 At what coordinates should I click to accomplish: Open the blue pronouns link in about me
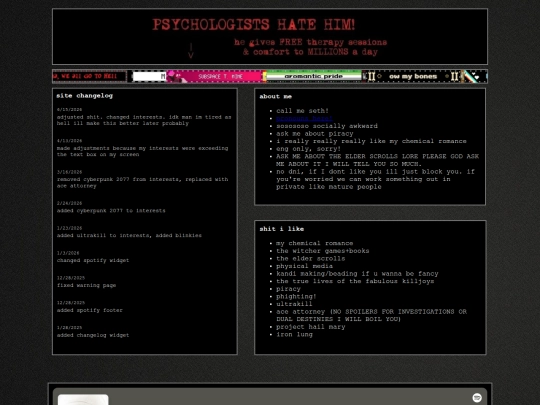[304, 118]
